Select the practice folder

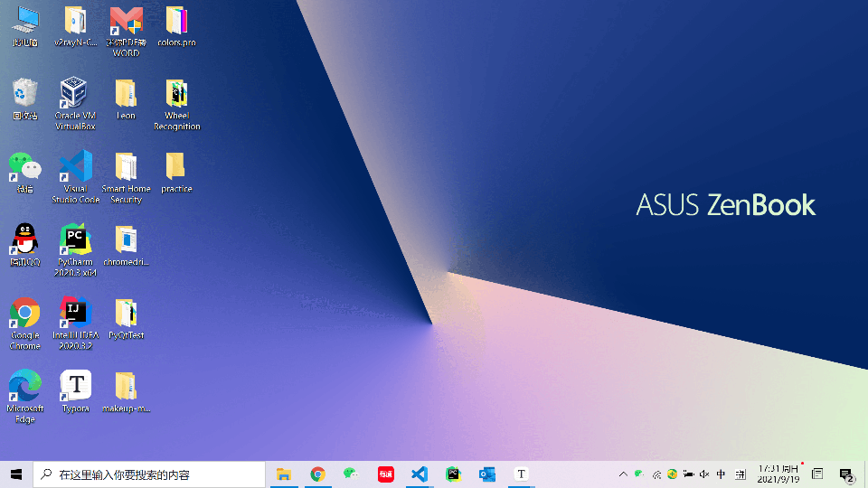tap(176, 172)
